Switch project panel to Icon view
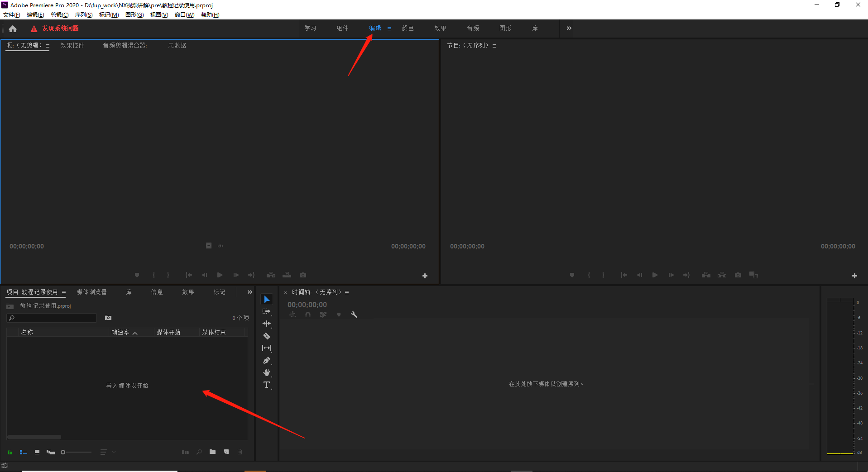868x472 pixels. (x=37, y=452)
